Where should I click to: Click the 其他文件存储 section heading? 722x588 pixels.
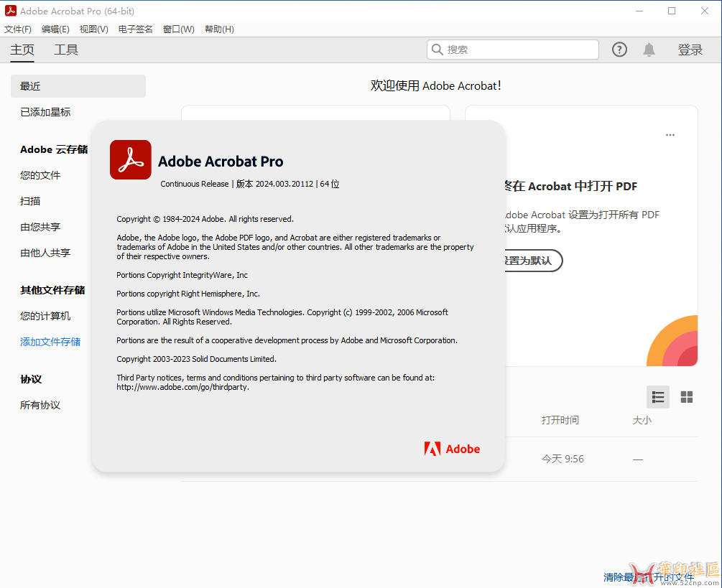pyautogui.click(x=52, y=290)
